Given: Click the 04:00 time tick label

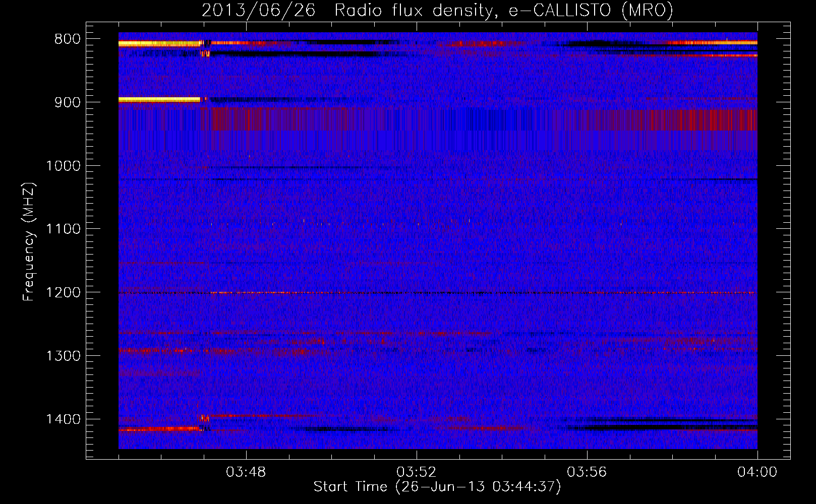Looking at the screenshot, I should tap(757, 472).
